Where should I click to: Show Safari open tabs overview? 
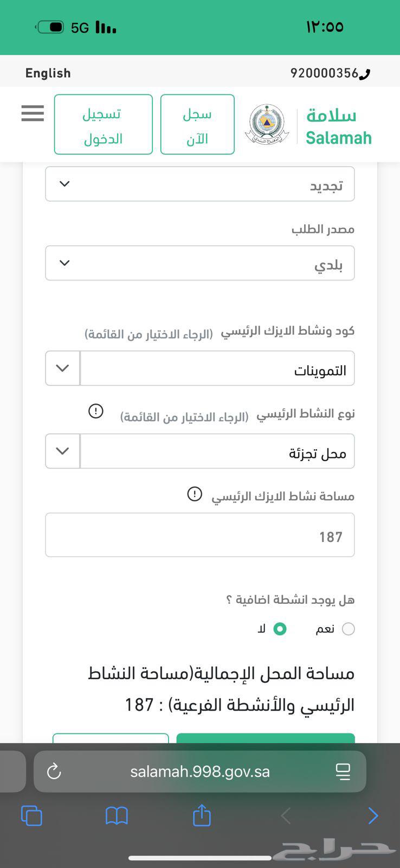click(x=31, y=815)
